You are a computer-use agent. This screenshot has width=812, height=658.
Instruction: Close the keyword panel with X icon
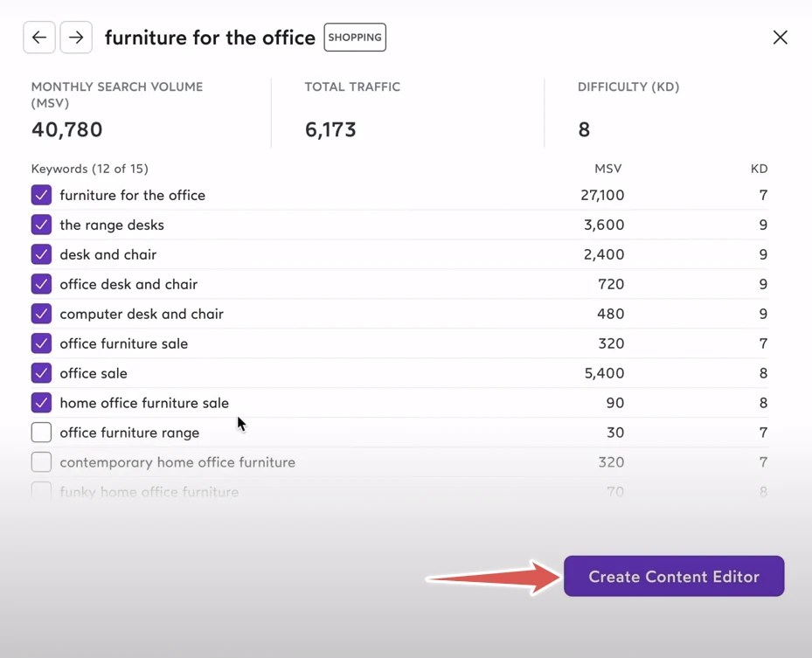[x=780, y=38]
